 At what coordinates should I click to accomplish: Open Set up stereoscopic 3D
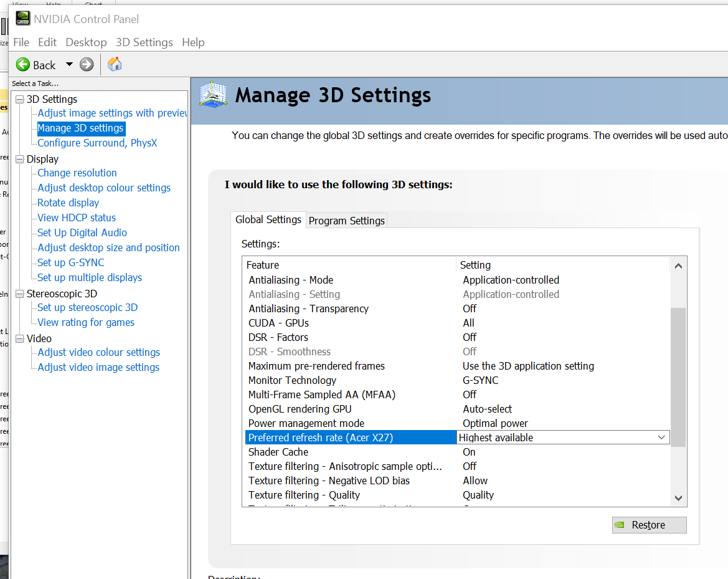(88, 307)
